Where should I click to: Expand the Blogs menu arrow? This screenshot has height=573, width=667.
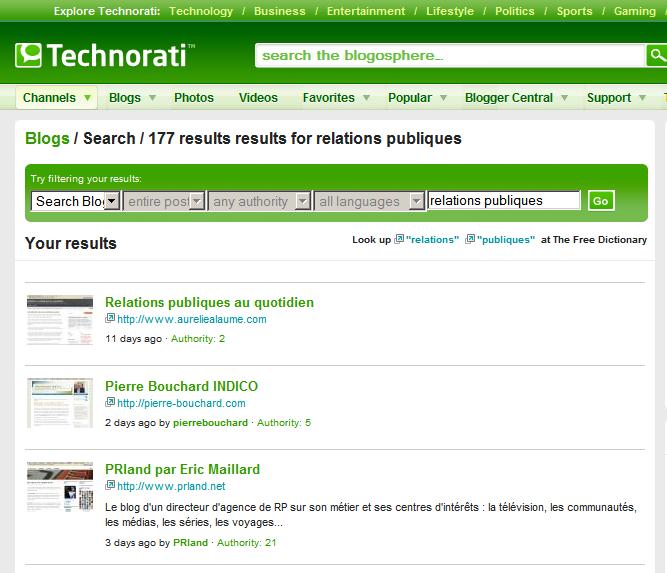pos(152,98)
